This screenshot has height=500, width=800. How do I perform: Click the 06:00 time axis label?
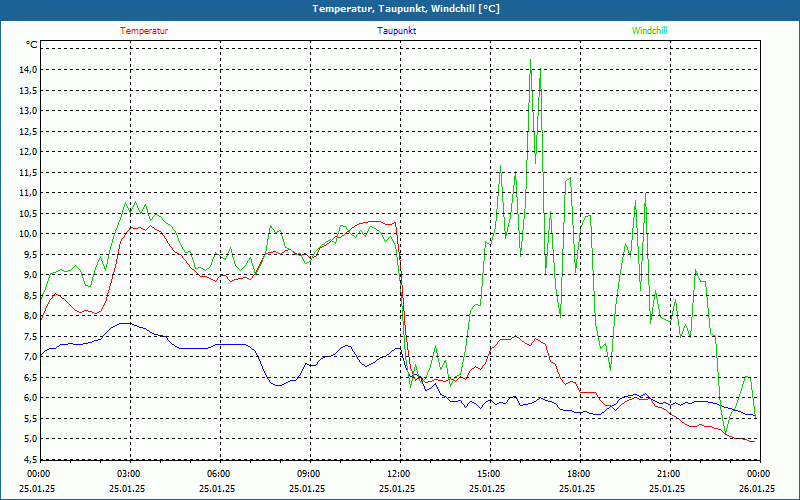click(219, 474)
